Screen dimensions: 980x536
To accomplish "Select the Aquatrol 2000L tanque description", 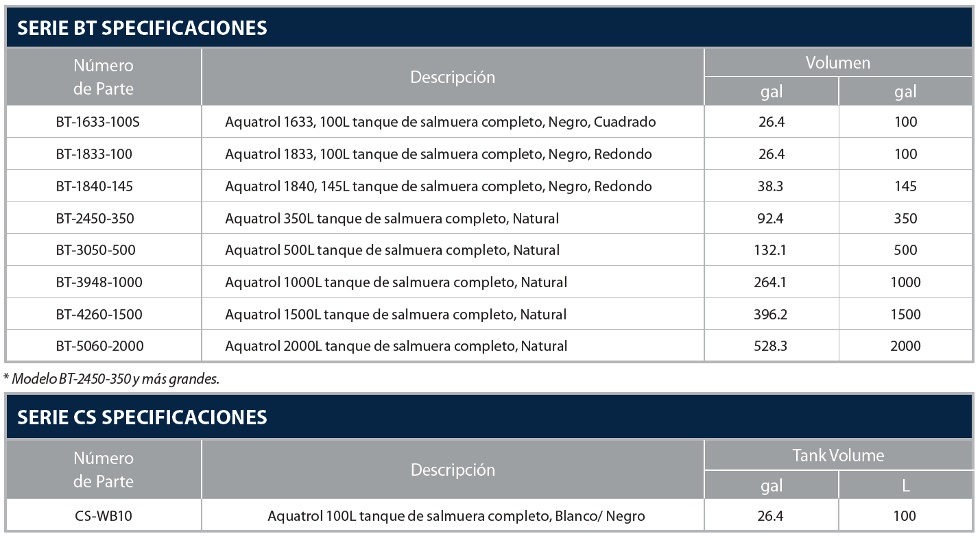I will [x=396, y=346].
